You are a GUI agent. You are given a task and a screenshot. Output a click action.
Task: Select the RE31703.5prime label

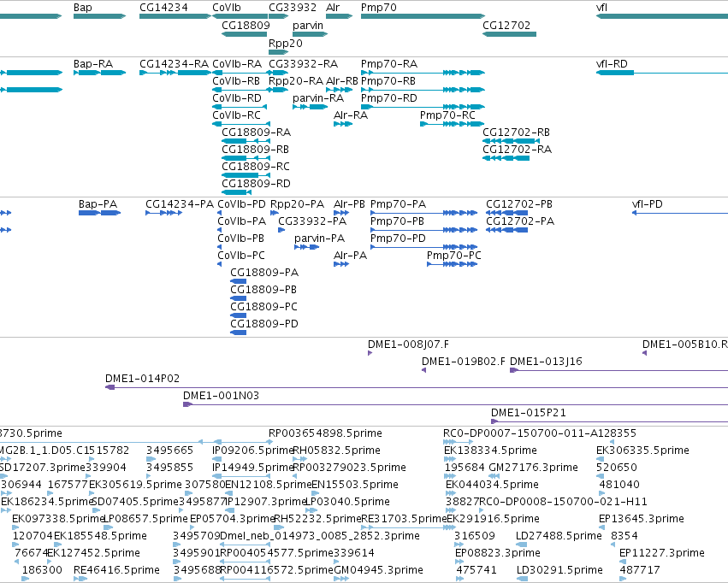coord(404,519)
